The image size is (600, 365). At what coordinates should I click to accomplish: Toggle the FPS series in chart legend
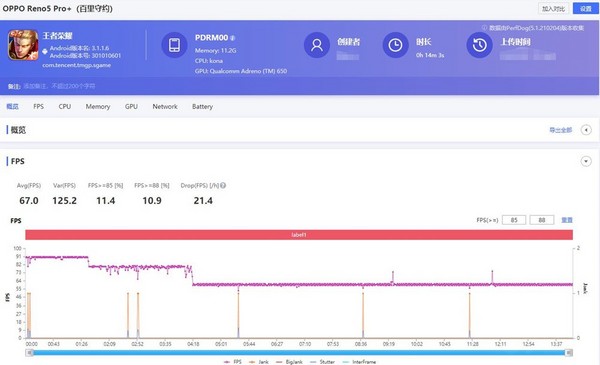(233, 362)
